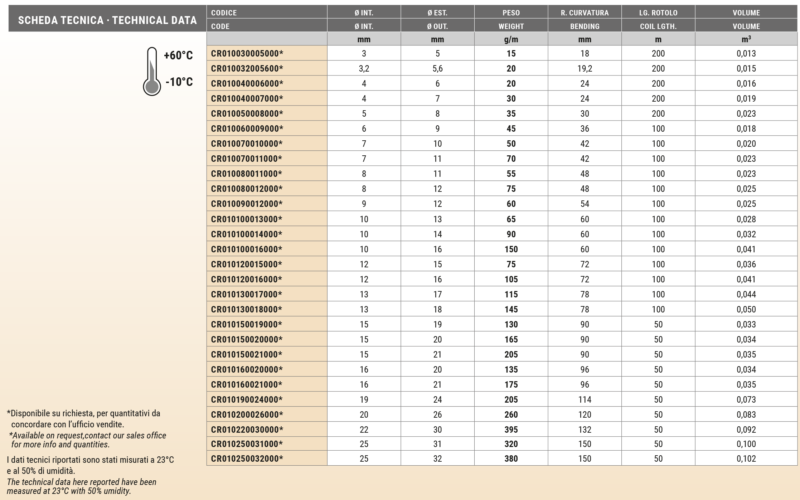This screenshot has height=500, width=800.
Task: Select product code CR010030005000*
Action: [x=247, y=52]
